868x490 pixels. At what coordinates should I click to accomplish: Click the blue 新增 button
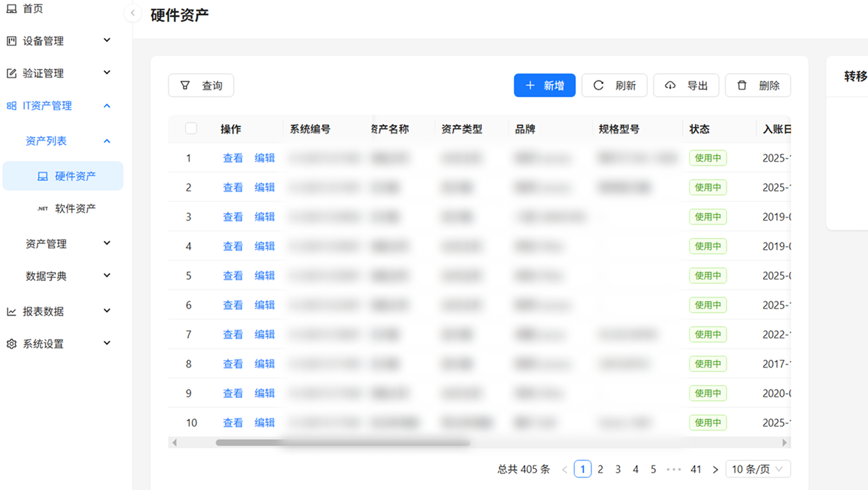545,86
